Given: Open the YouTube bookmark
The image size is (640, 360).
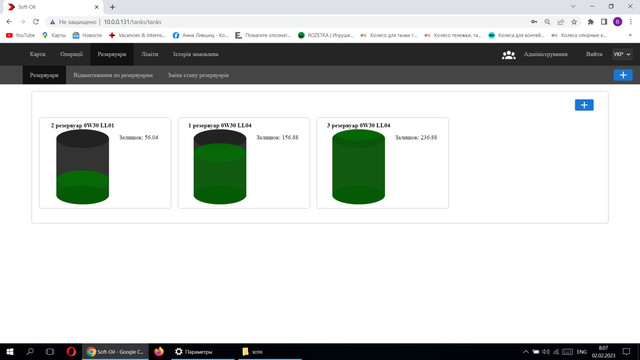Looking at the screenshot, I should [x=20, y=36].
